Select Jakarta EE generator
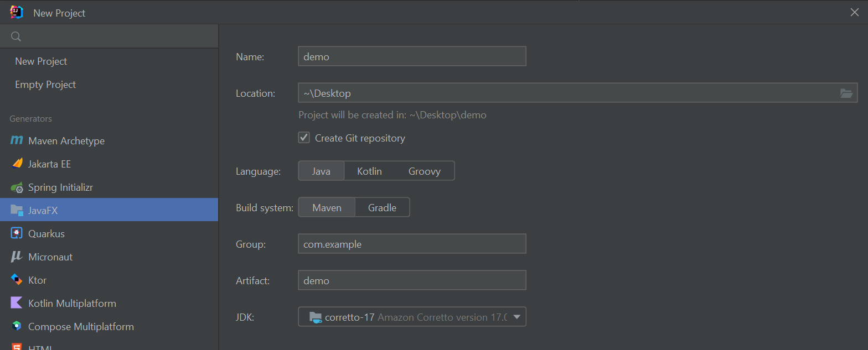This screenshot has width=868, height=350. [109, 164]
